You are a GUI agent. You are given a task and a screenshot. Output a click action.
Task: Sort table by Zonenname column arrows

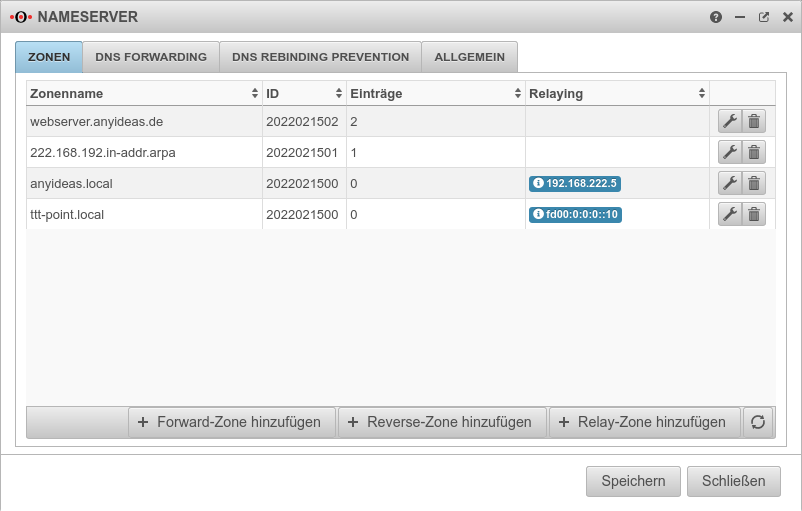(255, 93)
